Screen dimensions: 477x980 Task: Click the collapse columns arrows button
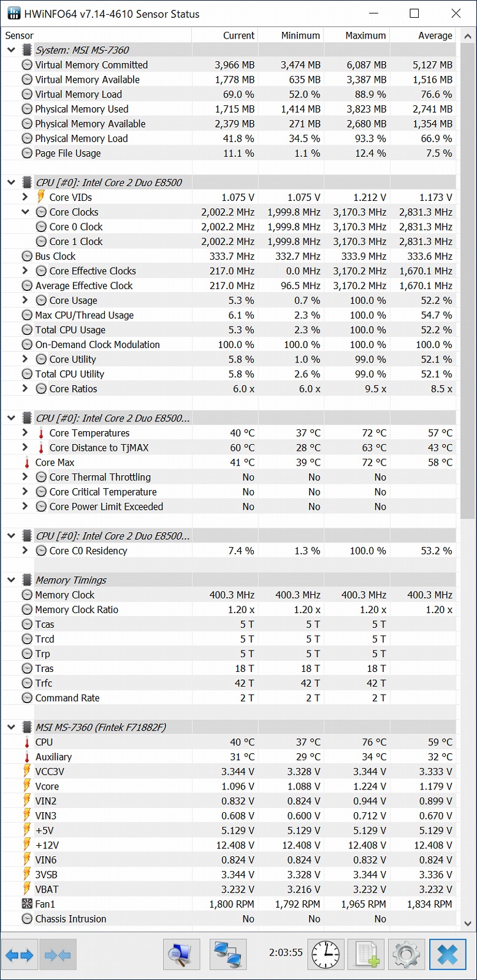click(x=58, y=954)
